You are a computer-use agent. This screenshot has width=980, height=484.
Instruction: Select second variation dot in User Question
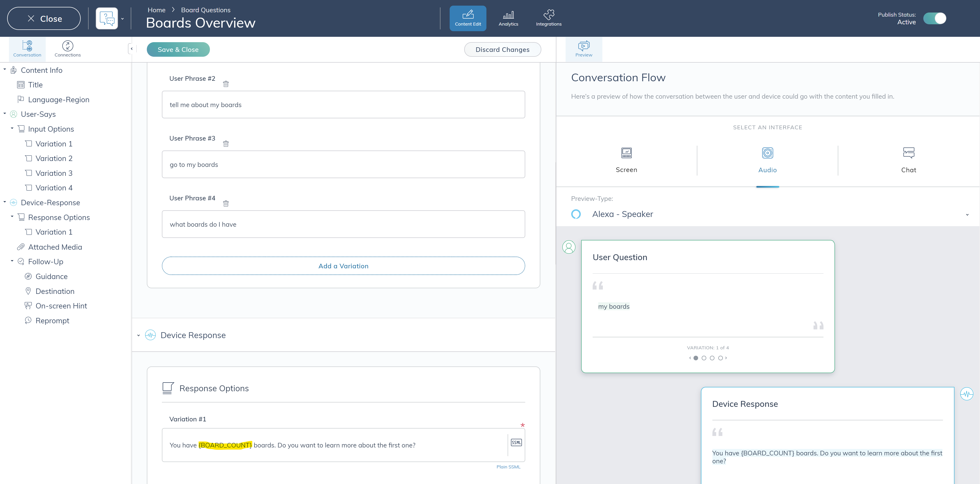[704, 358]
